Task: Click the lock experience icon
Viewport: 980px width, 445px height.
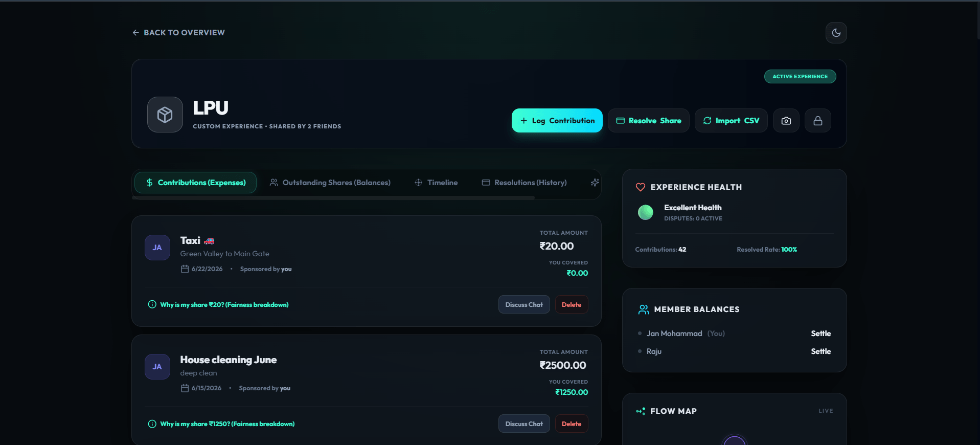Action: (817, 121)
